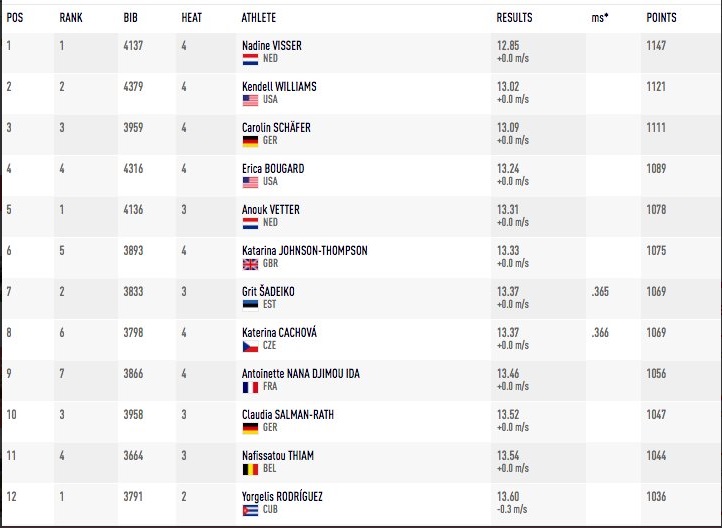Sort by the RESULTS column header
This screenshot has height=528, width=722.
click(514, 18)
